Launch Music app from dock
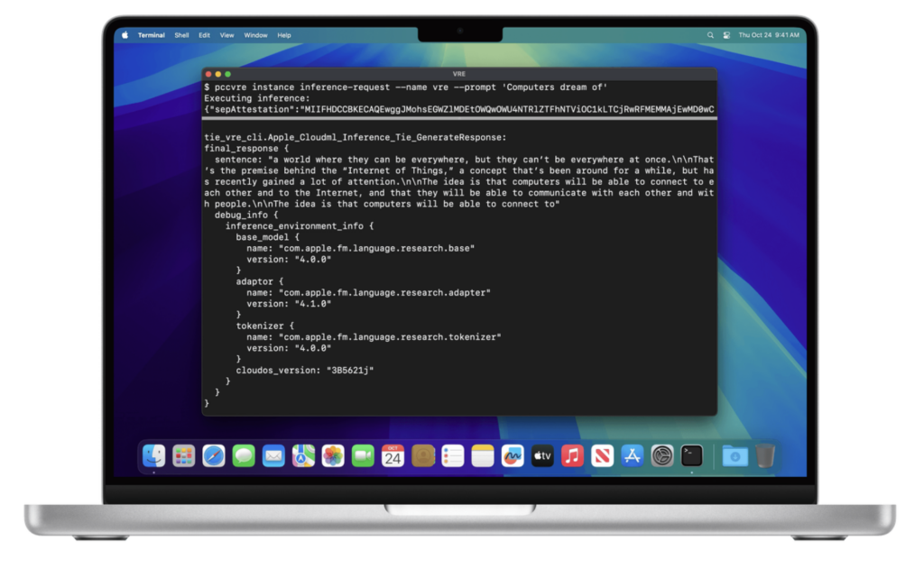This screenshot has height=578, width=924. 572,455
